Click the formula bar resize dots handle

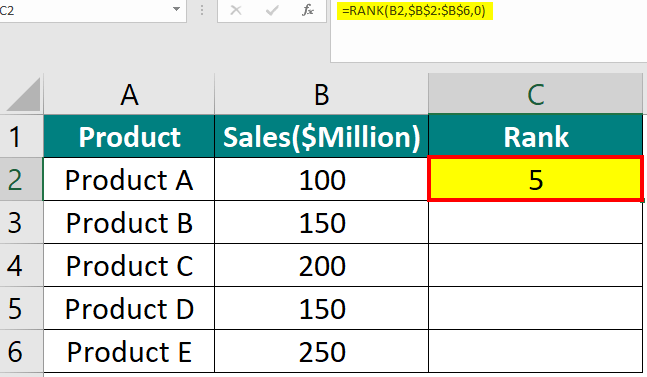click(201, 10)
